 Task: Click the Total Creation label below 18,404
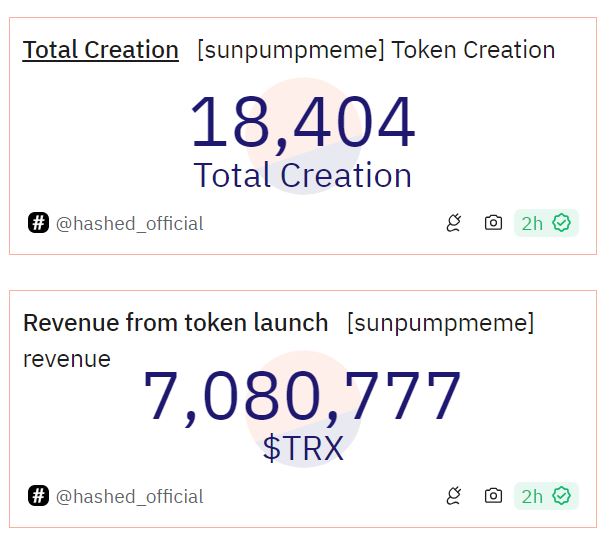point(302,175)
